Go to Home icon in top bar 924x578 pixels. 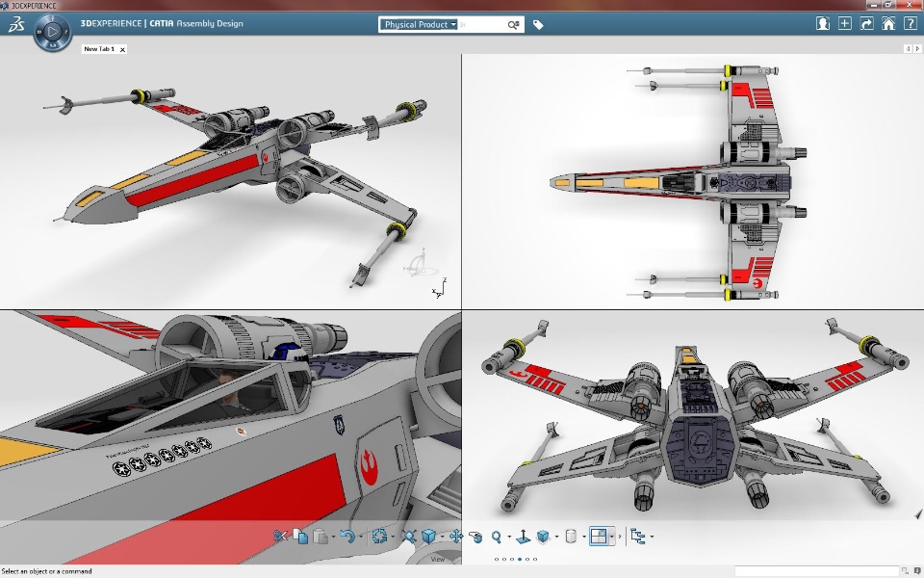(888, 23)
